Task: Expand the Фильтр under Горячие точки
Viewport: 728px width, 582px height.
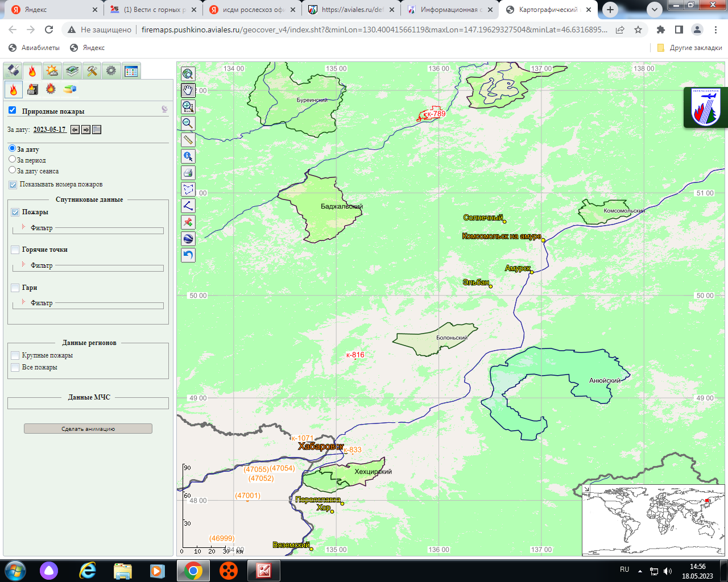Action: click(41, 265)
